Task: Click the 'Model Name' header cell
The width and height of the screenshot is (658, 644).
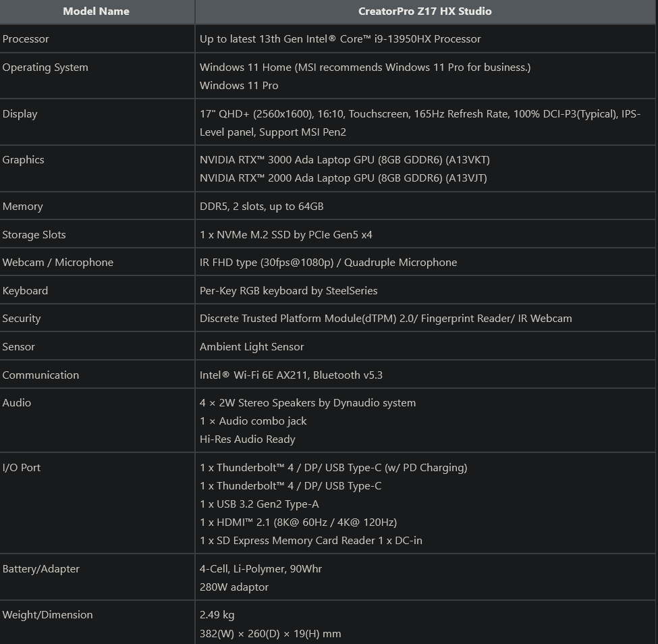Action: [96, 11]
